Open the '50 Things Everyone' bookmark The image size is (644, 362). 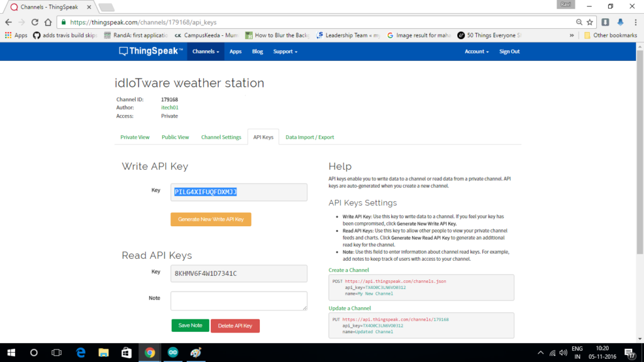coord(489,35)
